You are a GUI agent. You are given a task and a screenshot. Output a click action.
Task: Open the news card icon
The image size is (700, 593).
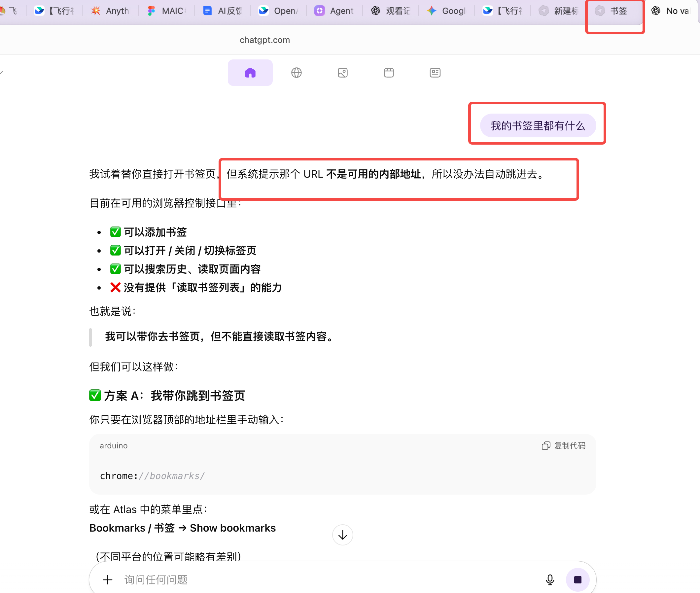[435, 73]
